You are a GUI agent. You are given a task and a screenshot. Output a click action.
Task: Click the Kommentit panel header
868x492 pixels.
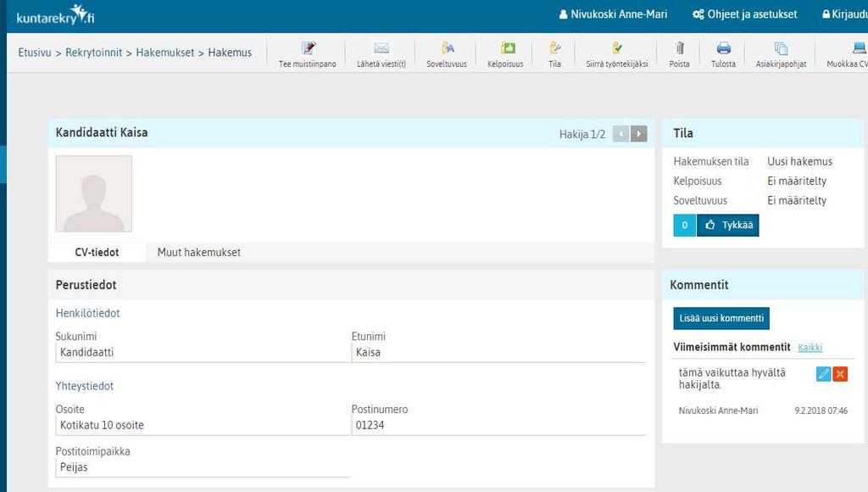765,285
